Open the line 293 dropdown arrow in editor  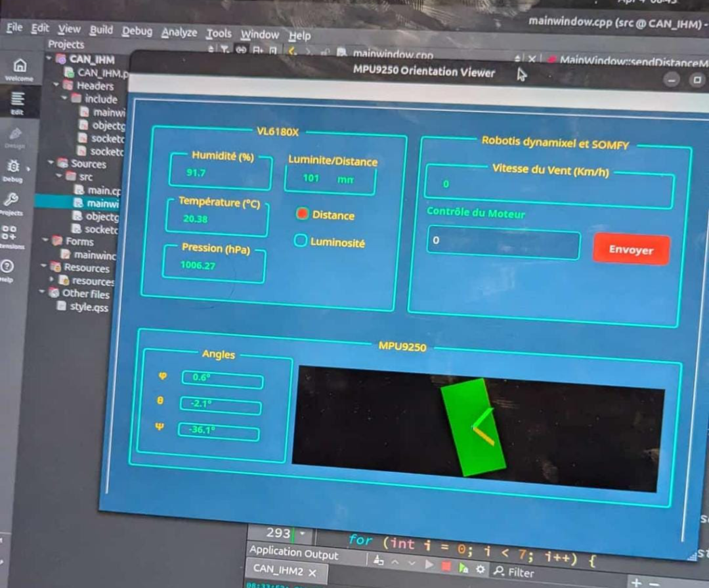302,534
